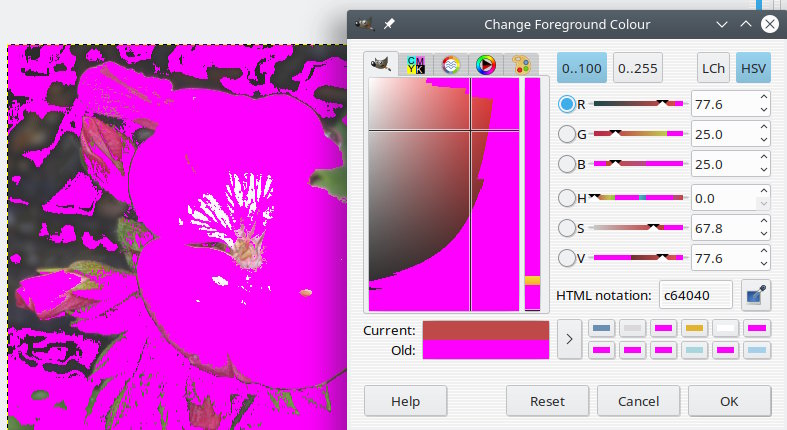The image size is (787, 430).
Task: Click the Cancel button
Action: coord(638,401)
